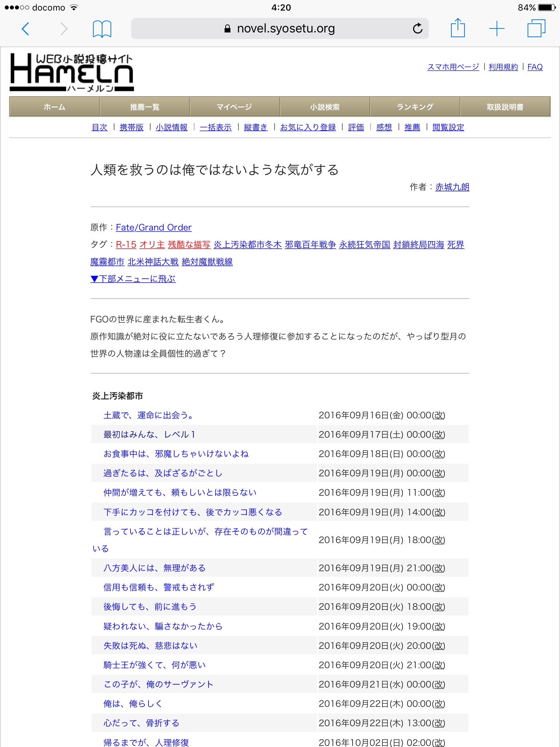Select the 邪竜百年戦争 tag
Screen dimensions: 560x747
click(x=310, y=245)
